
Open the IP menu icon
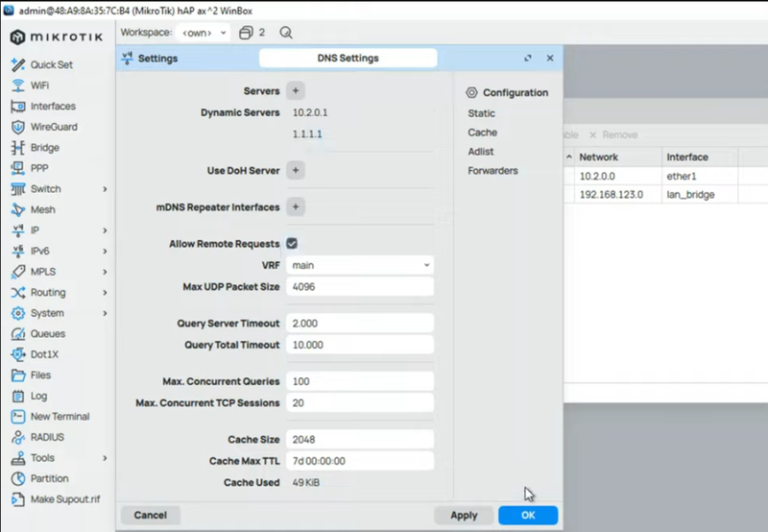pos(18,230)
